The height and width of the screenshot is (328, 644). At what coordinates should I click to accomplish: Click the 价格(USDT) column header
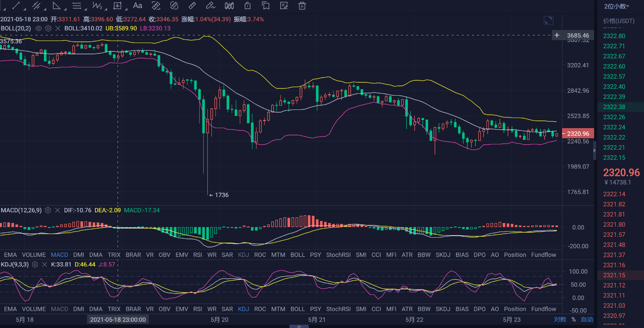pos(618,21)
